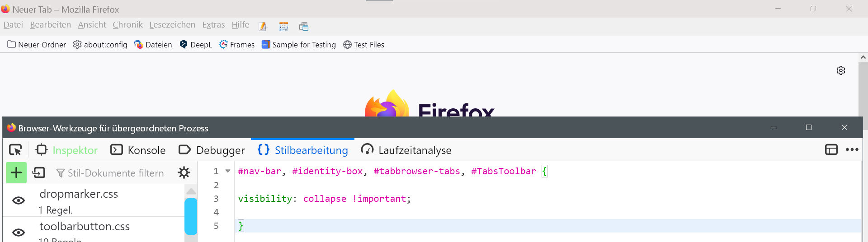This screenshot has width=868, height=242.
Task: Open the Neuer Ordner bookmark folder
Action: pyautogui.click(x=37, y=45)
